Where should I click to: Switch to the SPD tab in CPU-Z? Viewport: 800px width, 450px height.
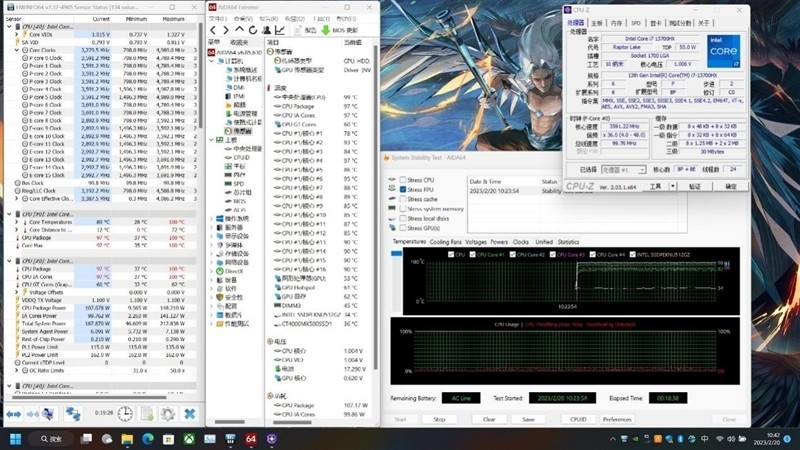636,22
